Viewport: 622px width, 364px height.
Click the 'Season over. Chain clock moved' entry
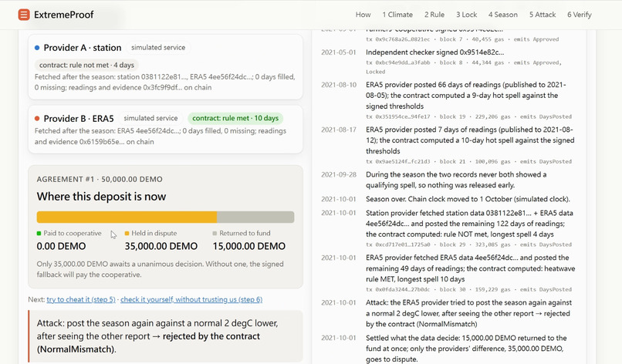point(468,199)
